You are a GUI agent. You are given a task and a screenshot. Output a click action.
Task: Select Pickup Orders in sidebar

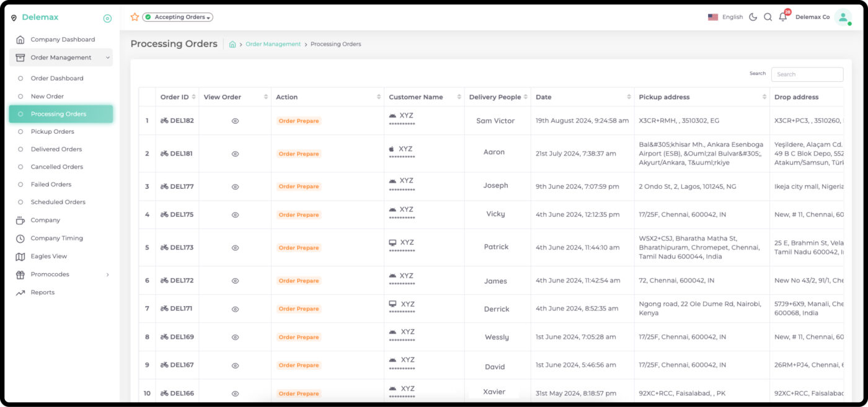pos(53,131)
